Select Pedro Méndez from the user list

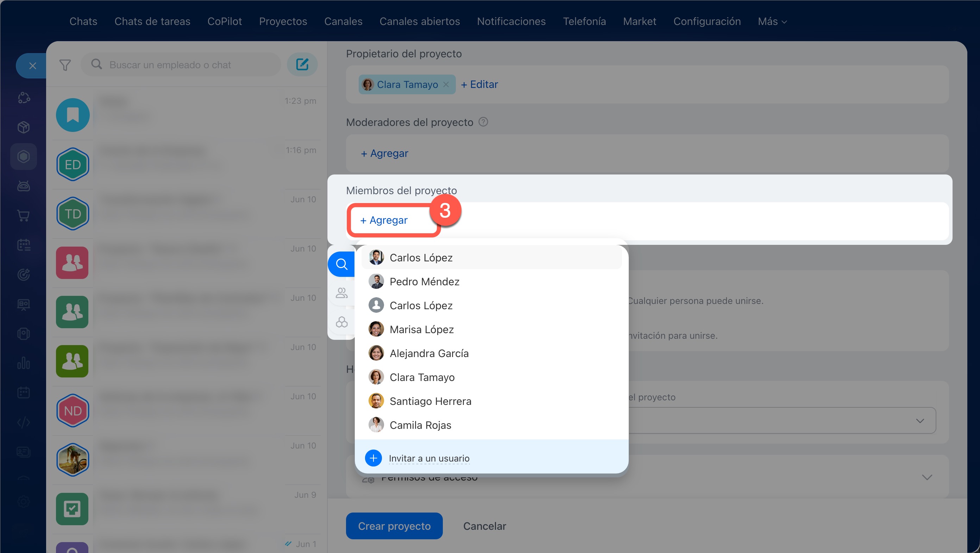491,281
